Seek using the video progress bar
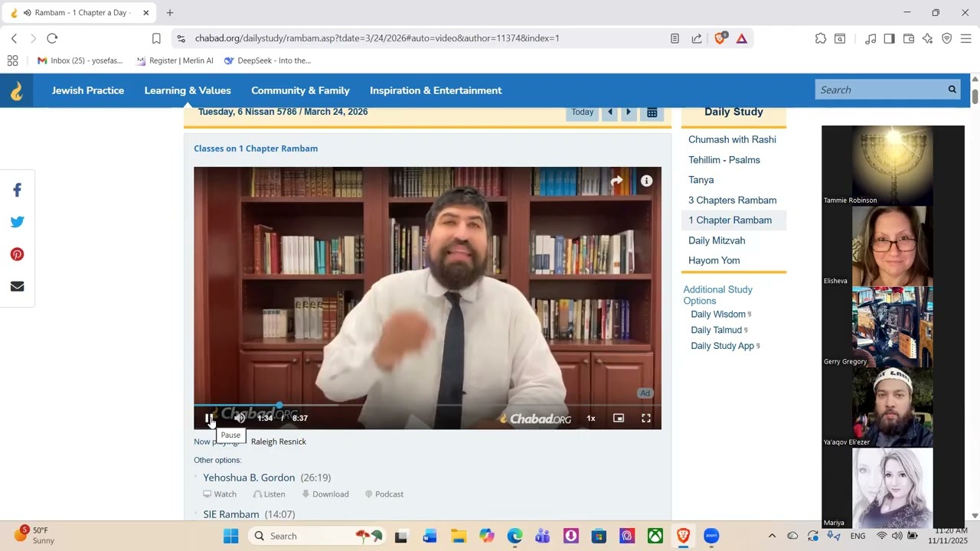 pyautogui.click(x=427, y=405)
